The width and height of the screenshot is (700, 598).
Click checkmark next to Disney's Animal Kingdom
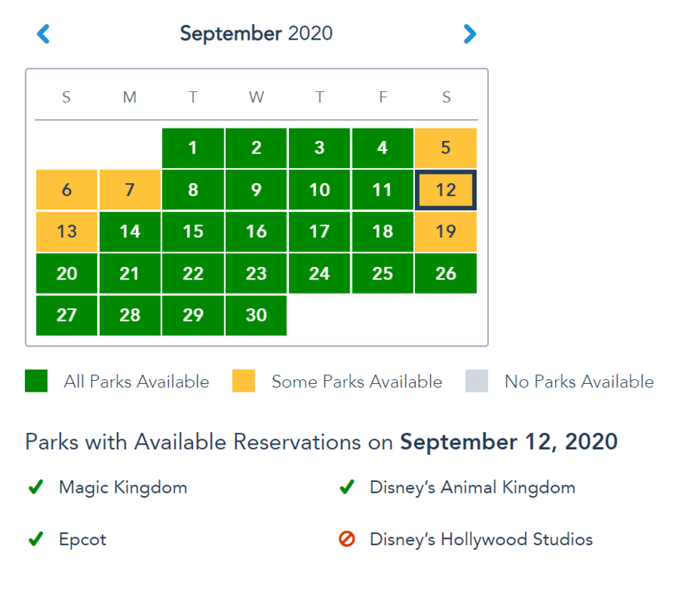coord(346,487)
